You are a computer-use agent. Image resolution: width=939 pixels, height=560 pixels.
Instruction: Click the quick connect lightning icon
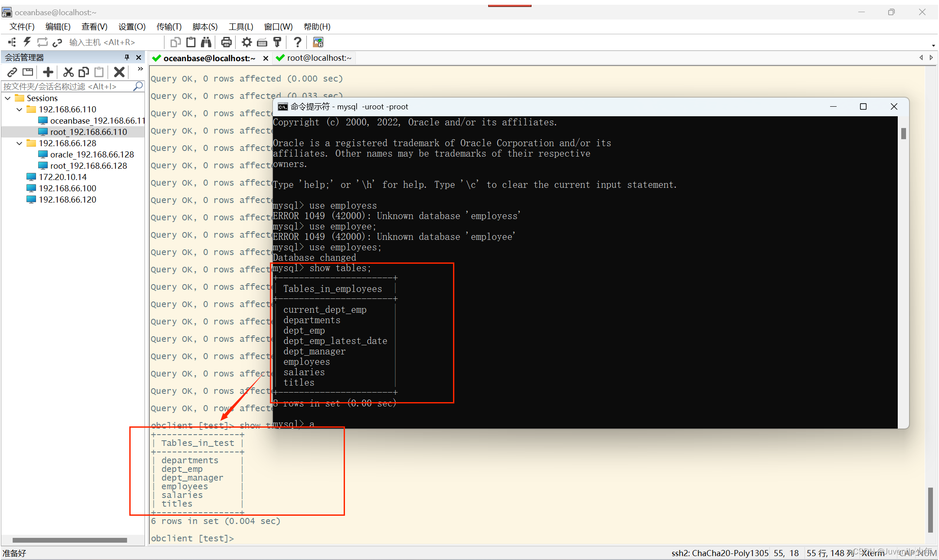[27, 42]
